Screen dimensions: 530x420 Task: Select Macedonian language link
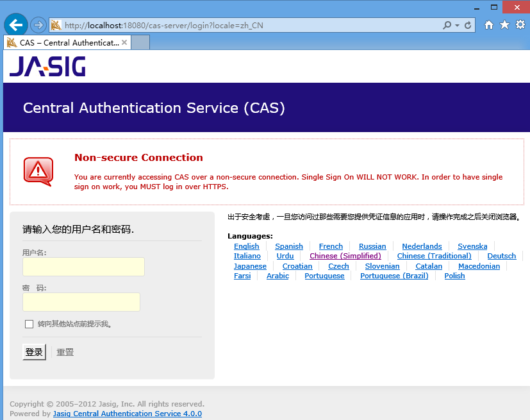[x=479, y=266]
